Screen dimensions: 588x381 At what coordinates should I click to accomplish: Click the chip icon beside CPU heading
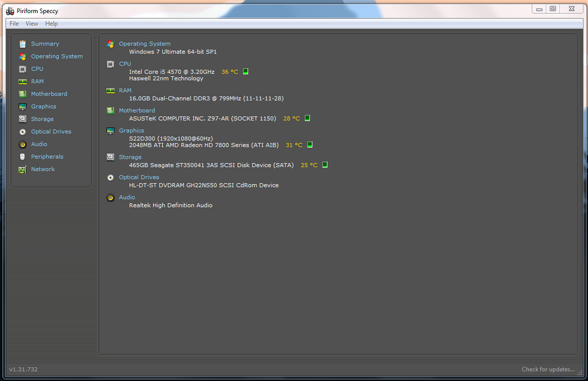click(x=110, y=64)
